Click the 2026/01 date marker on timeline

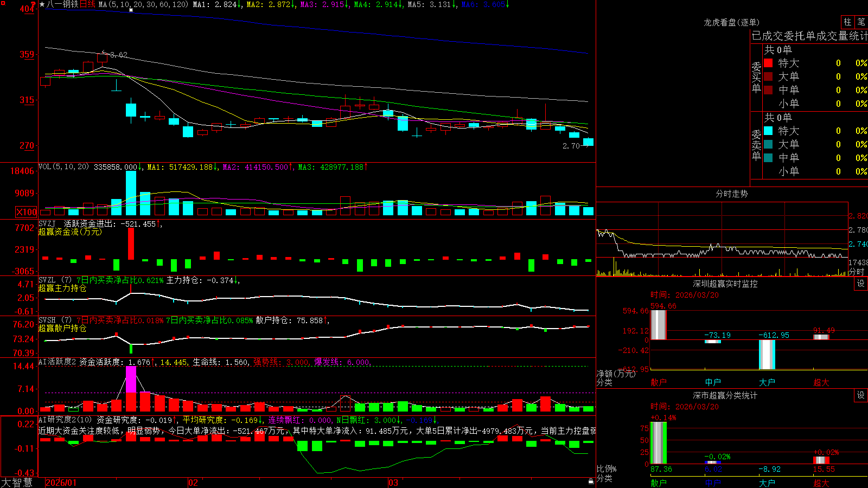61,483
